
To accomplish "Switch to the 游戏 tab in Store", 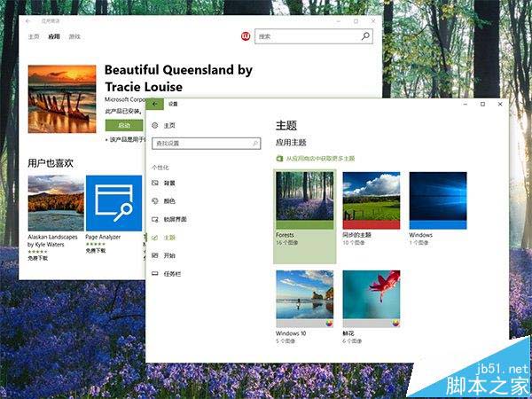I will pyautogui.click(x=74, y=36).
